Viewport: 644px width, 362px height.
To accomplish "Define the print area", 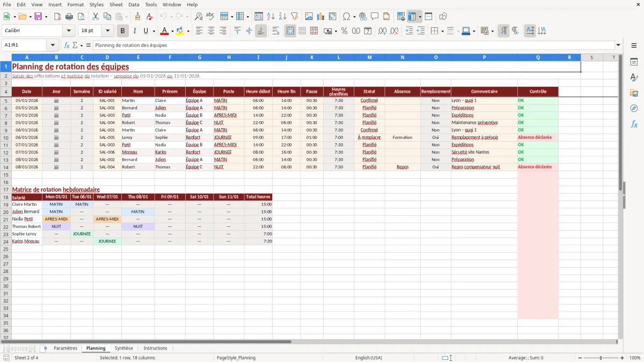I will (401, 17).
